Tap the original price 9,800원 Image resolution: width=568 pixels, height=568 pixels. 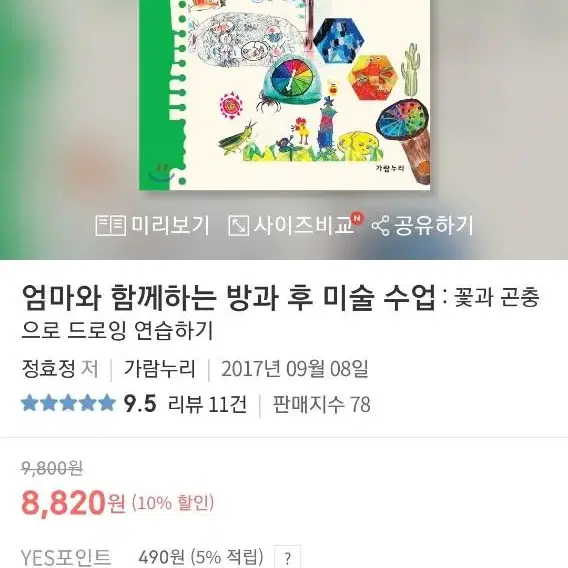coord(52,468)
